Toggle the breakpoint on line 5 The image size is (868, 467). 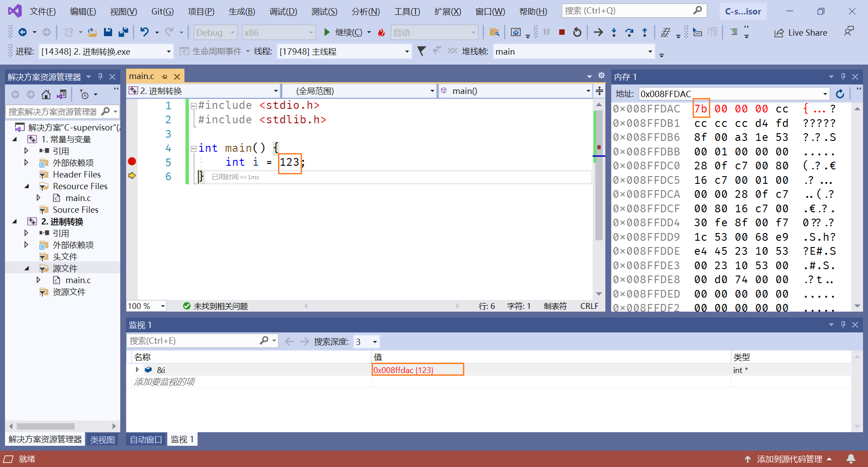132,161
